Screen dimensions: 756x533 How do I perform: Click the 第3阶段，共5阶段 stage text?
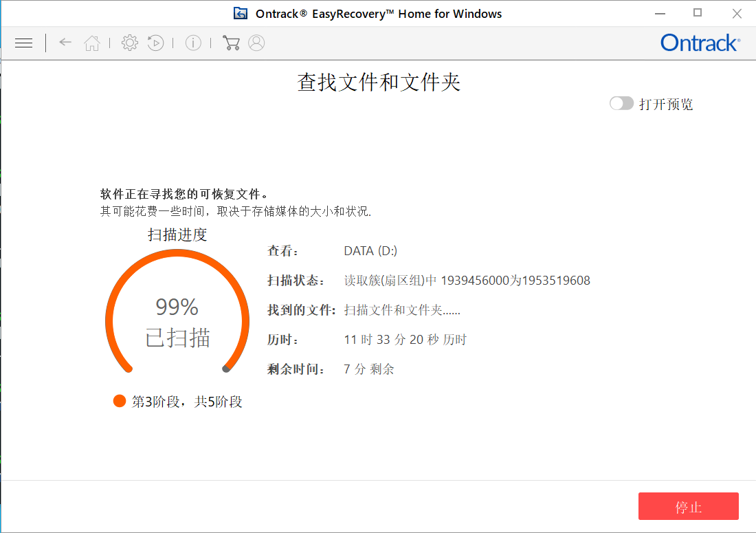coord(186,402)
